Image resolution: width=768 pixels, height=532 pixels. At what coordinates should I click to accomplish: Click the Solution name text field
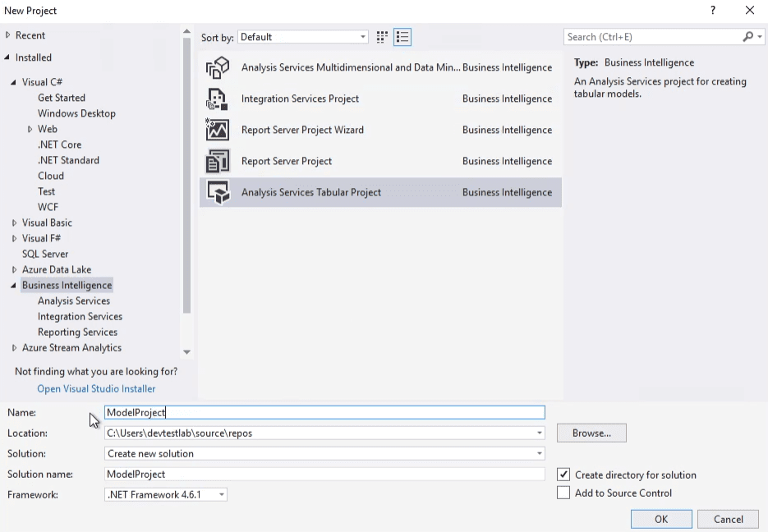324,474
